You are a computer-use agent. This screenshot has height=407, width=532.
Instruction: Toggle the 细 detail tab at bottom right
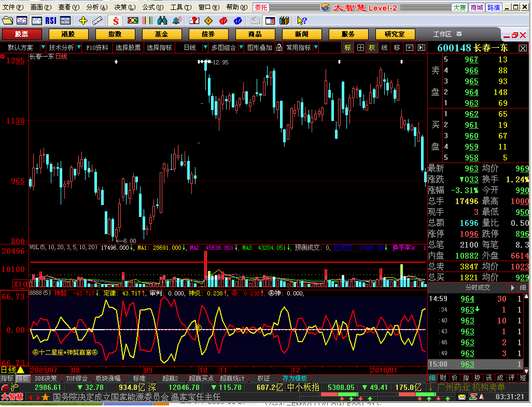click(432, 378)
